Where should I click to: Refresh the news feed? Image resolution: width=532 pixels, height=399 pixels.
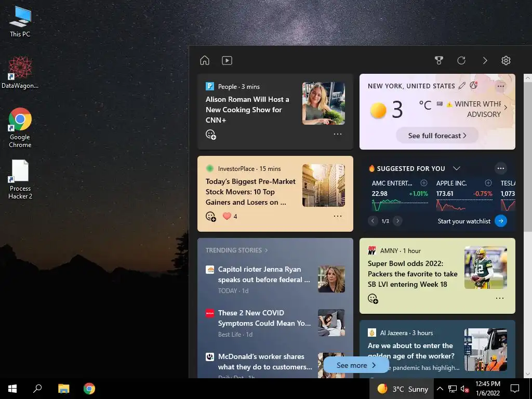pyautogui.click(x=461, y=60)
